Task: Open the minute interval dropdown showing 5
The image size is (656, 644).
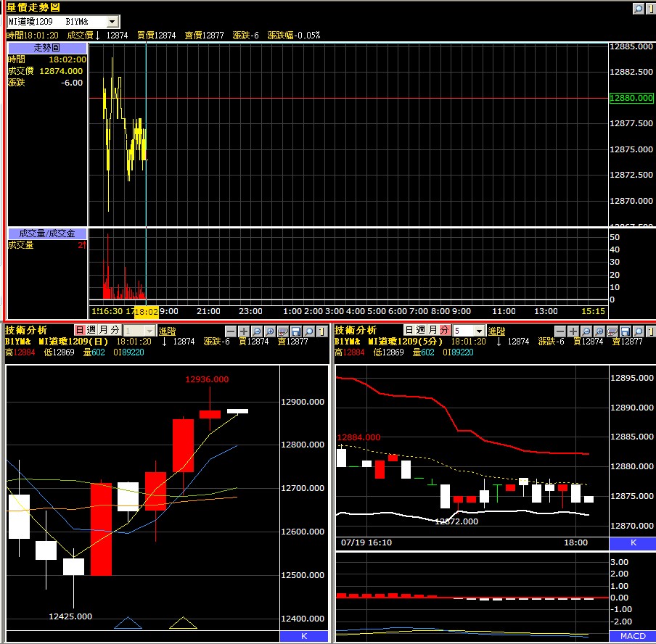Action: [480, 331]
